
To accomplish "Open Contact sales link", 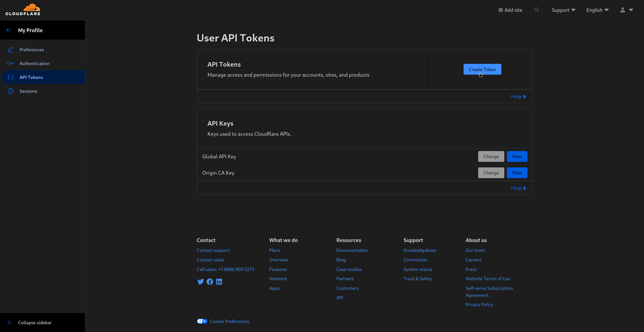I will coord(210,260).
